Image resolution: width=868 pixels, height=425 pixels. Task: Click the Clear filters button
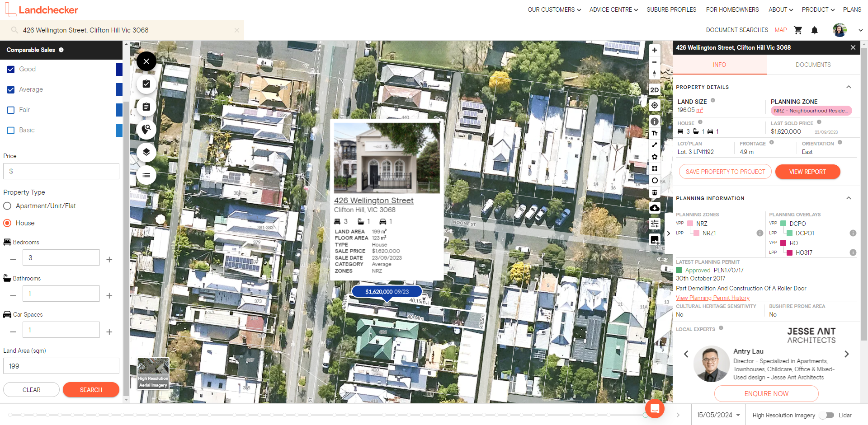pos(31,390)
